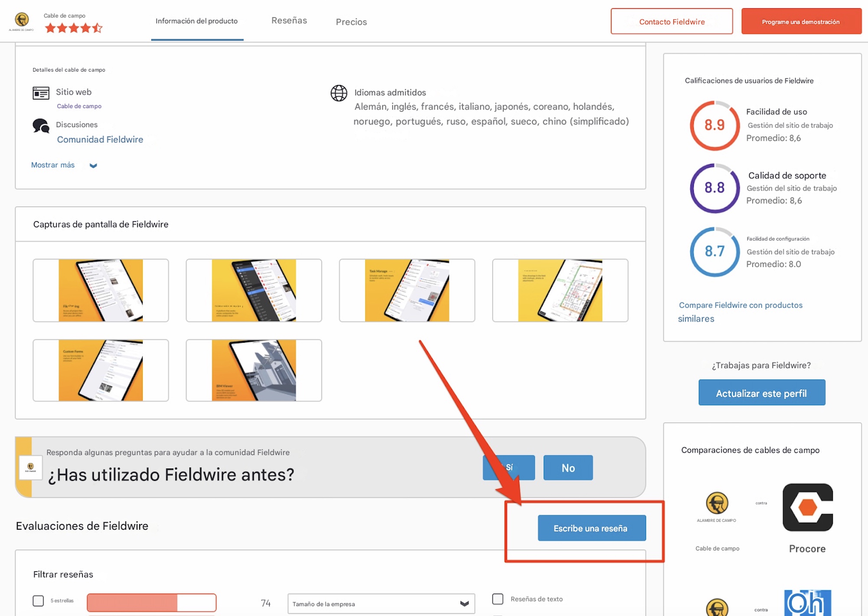Image resolution: width=868 pixels, height=616 pixels.
Task: Check the 5 estrellas filter checkbox
Action: pyautogui.click(x=38, y=601)
